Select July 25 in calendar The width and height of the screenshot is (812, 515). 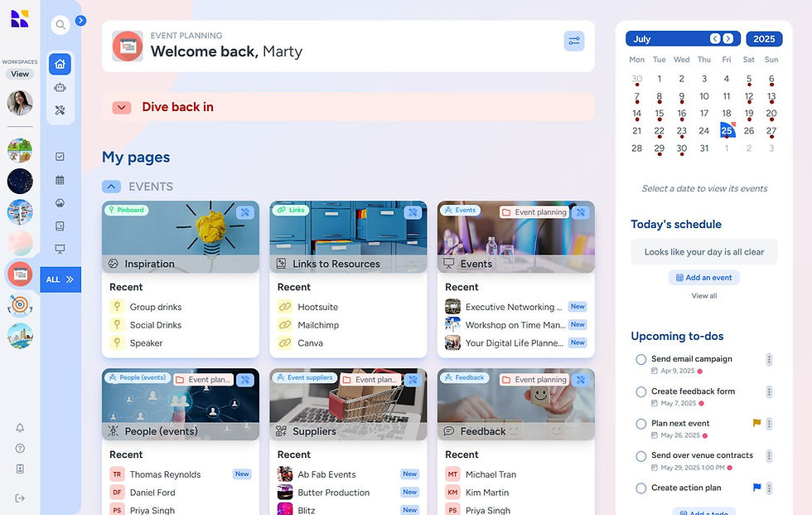click(727, 130)
